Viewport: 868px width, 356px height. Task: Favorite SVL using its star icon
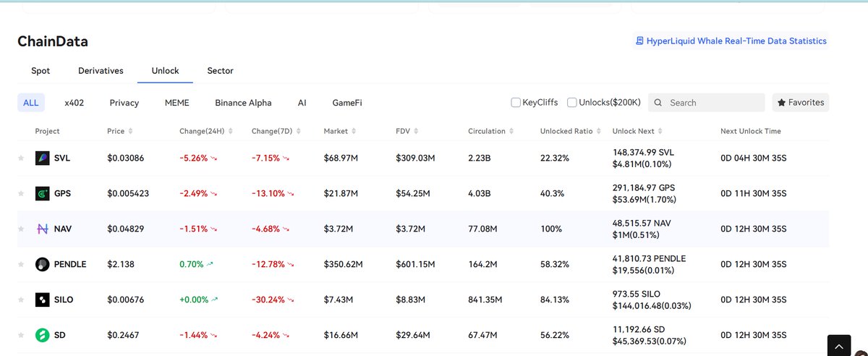tap(21, 158)
